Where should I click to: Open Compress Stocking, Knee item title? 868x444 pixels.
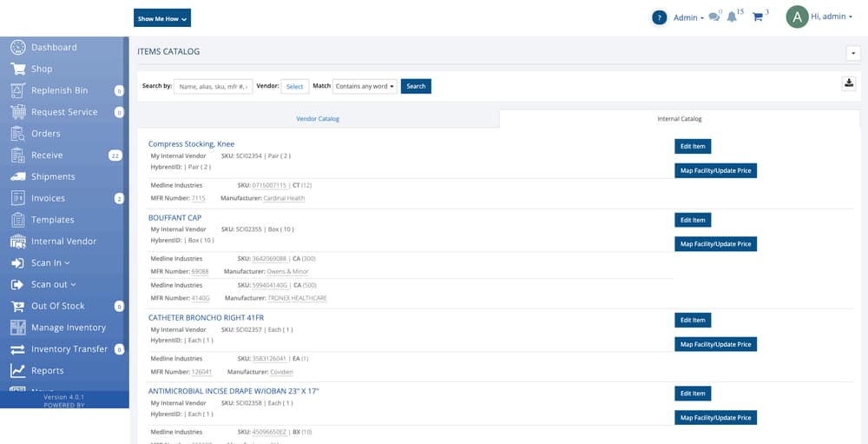click(x=191, y=144)
